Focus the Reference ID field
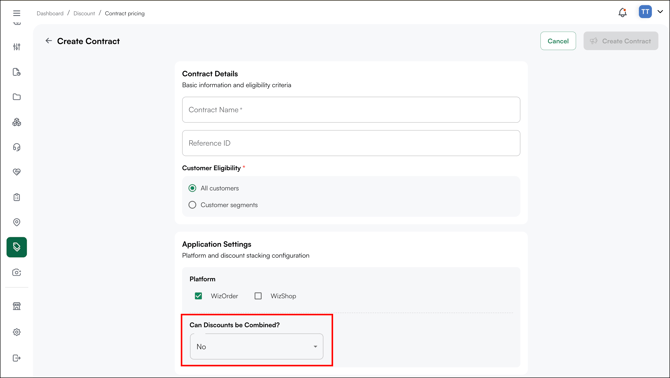670x378 pixels. (x=351, y=143)
